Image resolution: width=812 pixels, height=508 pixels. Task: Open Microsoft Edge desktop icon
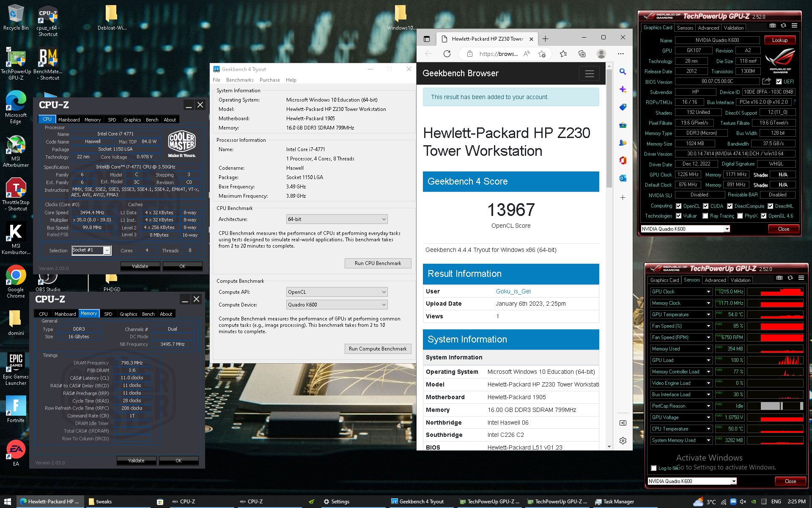coord(16,108)
